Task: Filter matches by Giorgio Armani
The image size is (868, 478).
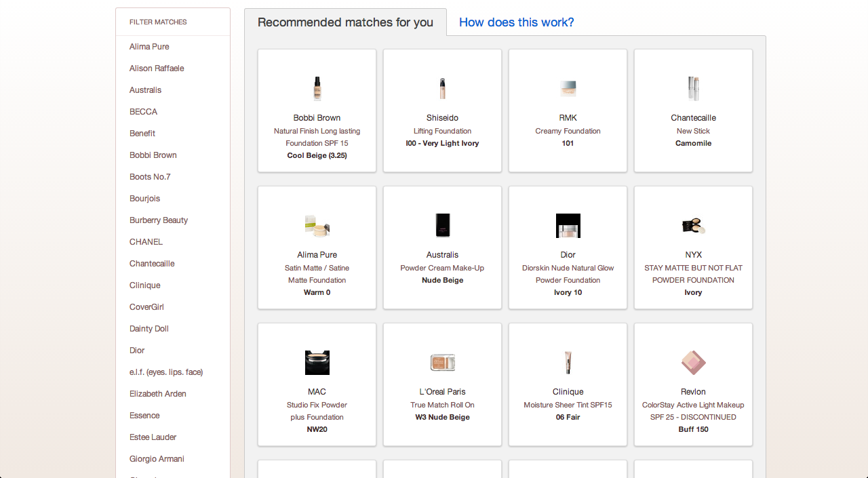Action: click(x=157, y=459)
